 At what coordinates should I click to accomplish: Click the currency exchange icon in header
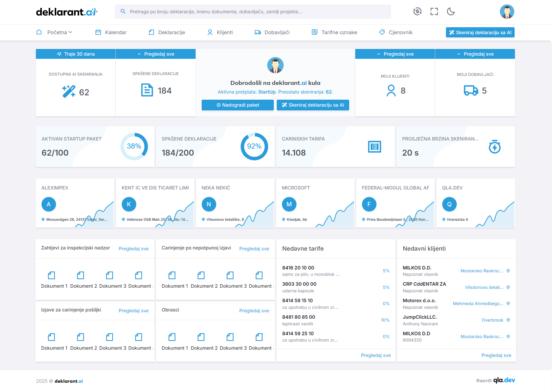(417, 12)
